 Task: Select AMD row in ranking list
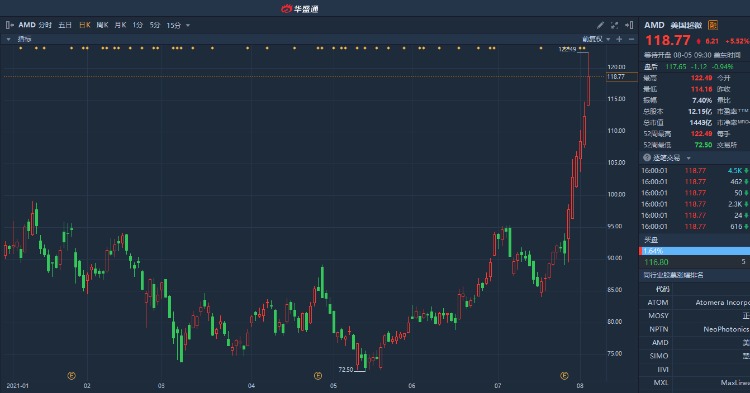[695, 343]
